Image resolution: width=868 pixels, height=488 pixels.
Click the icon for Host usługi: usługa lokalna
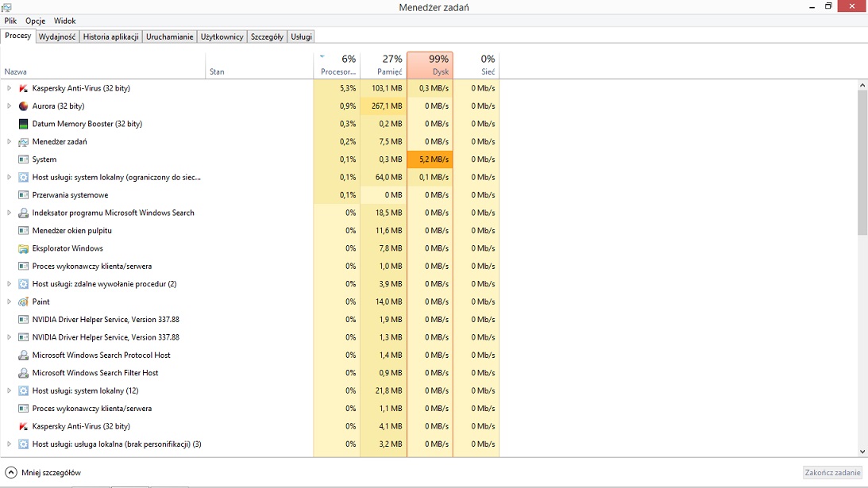pos(23,444)
